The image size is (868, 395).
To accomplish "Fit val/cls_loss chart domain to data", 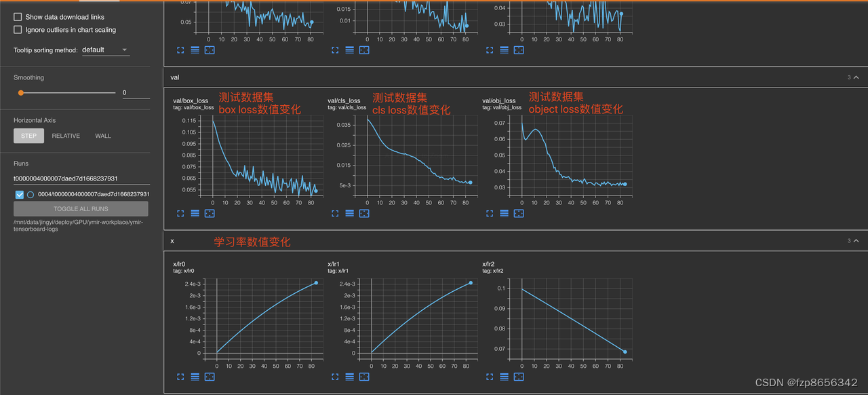I will (364, 213).
